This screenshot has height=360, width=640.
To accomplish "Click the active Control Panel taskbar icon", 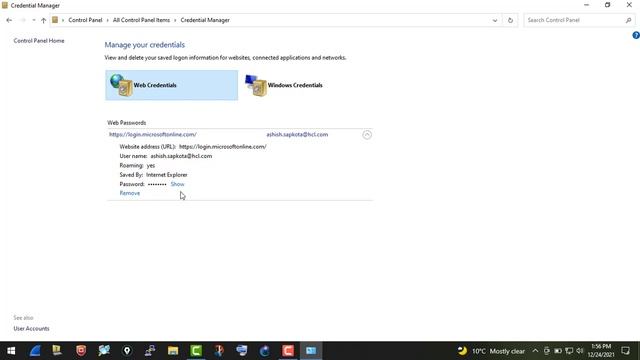I will pos(311,351).
